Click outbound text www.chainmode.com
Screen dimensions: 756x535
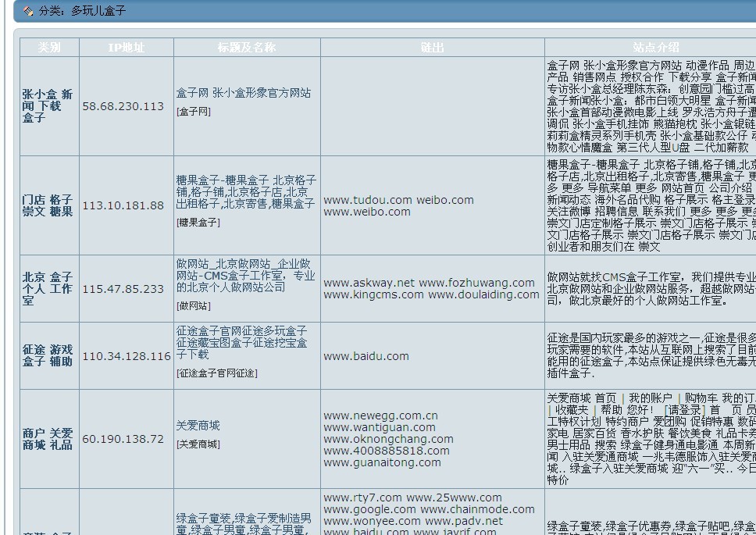click(x=477, y=509)
